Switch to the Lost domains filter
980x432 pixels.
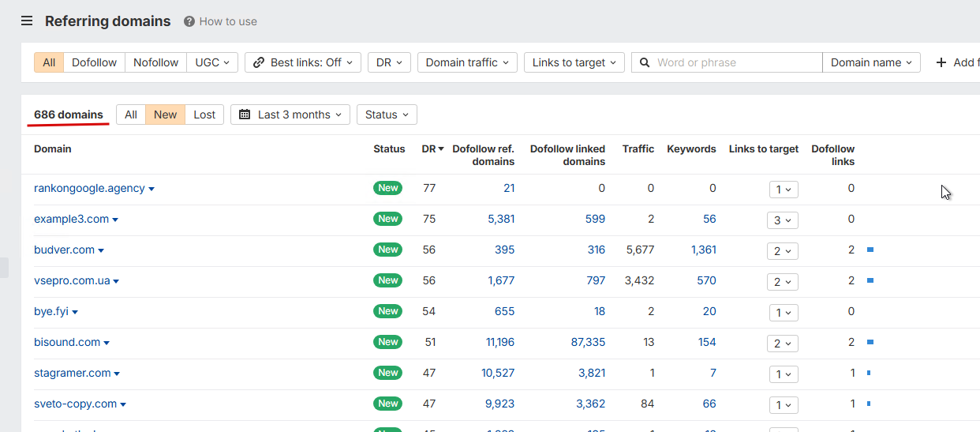point(204,115)
